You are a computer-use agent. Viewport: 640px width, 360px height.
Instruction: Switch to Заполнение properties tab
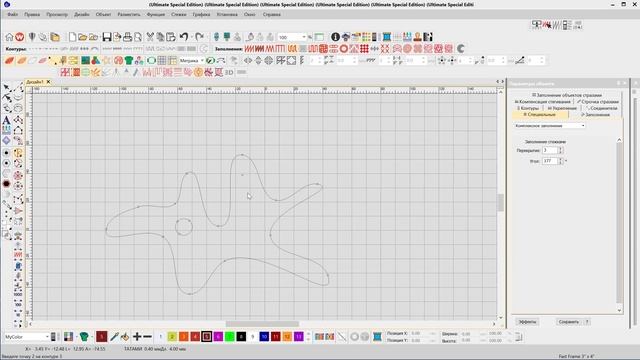(x=596, y=115)
